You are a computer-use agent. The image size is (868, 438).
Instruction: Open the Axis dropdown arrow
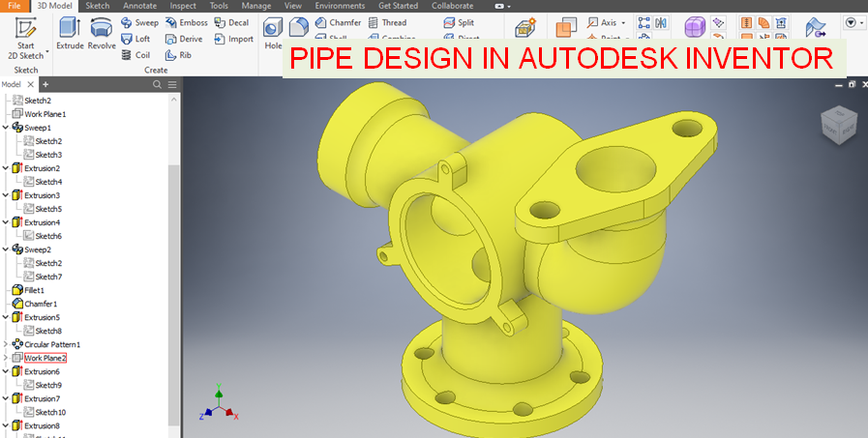click(x=623, y=22)
